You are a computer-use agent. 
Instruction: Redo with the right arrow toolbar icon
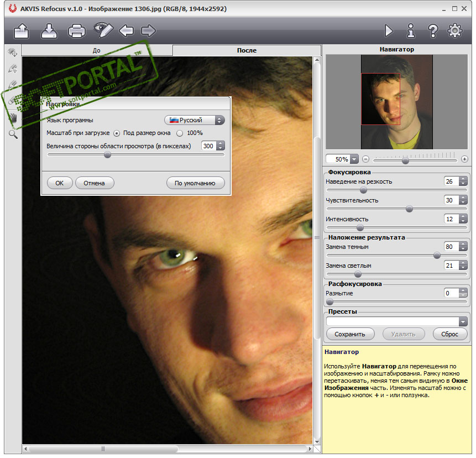coord(149,30)
